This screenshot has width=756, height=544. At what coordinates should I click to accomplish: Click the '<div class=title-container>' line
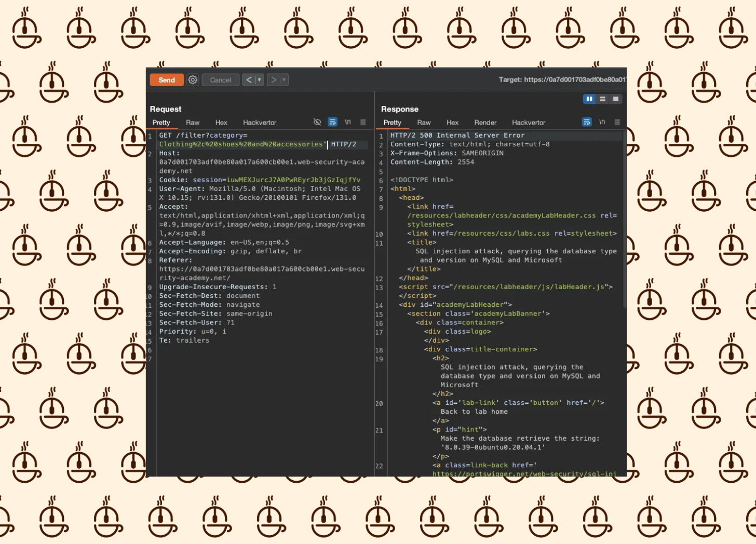point(480,349)
